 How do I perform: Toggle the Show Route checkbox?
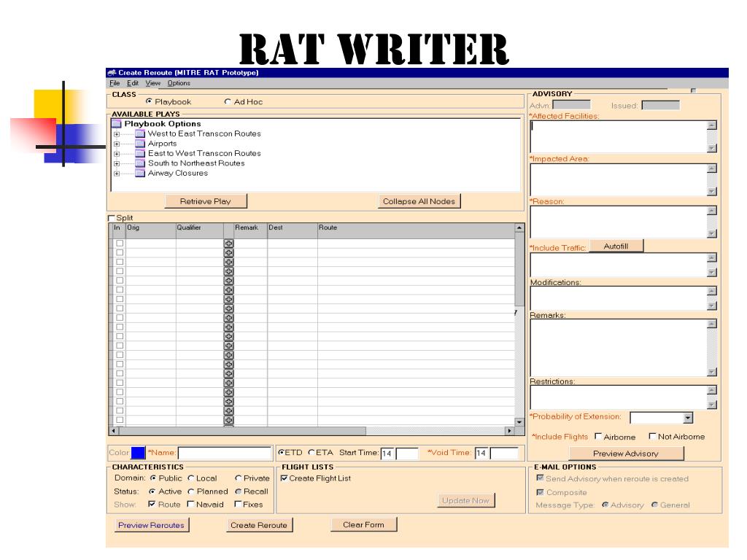152,504
